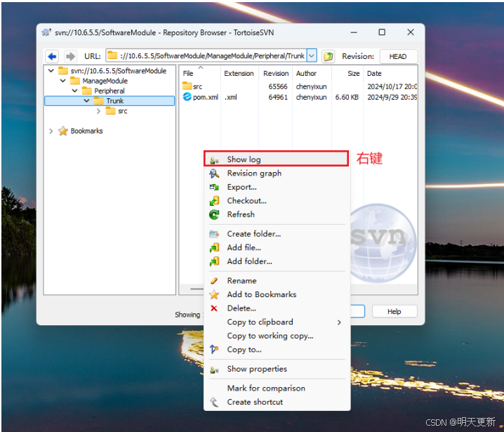Open the Copy to clipboard submenu arrow

pyautogui.click(x=339, y=322)
